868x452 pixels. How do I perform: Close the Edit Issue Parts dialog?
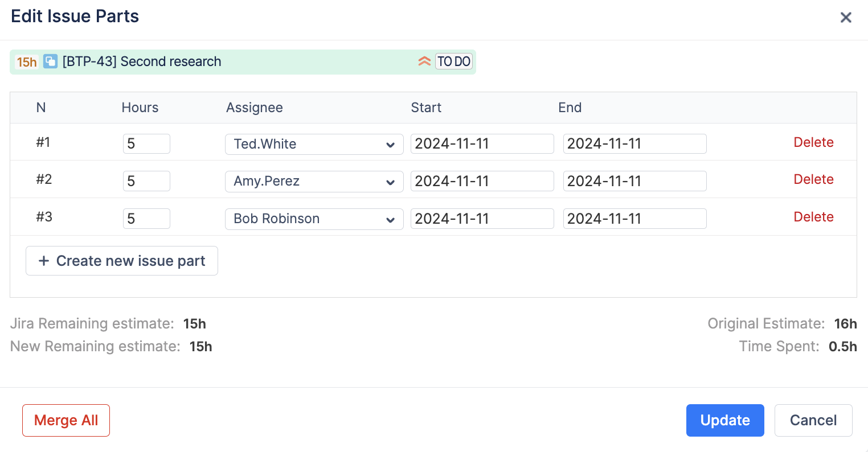tap(846, 18)
